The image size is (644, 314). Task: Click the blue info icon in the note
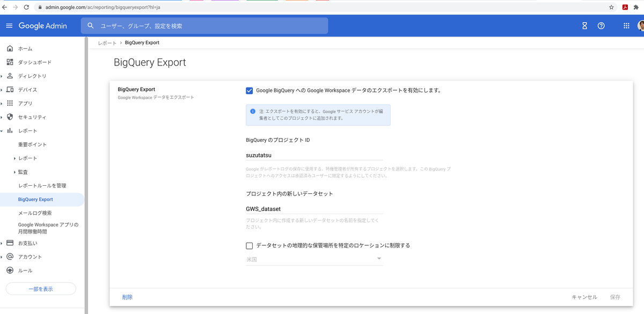point(253,112)
